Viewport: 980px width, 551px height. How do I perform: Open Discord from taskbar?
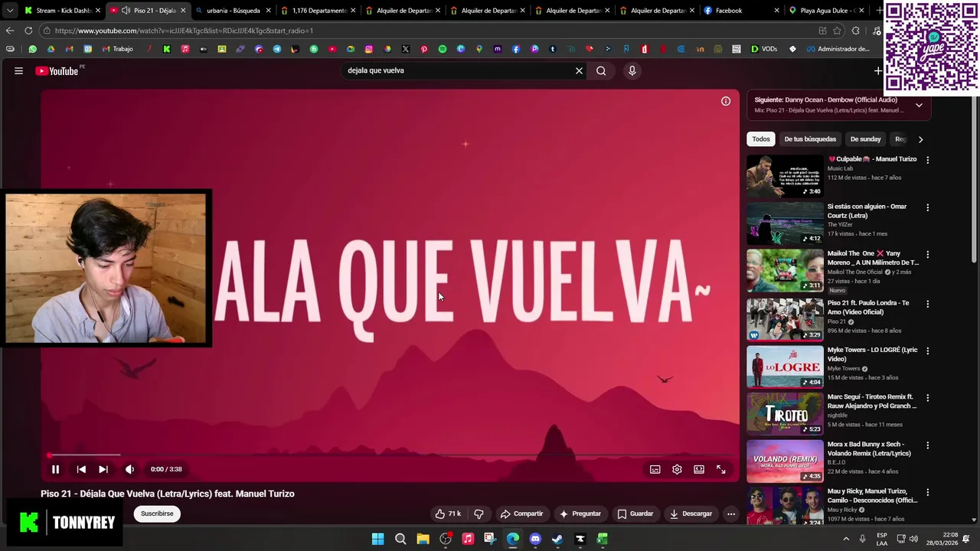[535, 539]
